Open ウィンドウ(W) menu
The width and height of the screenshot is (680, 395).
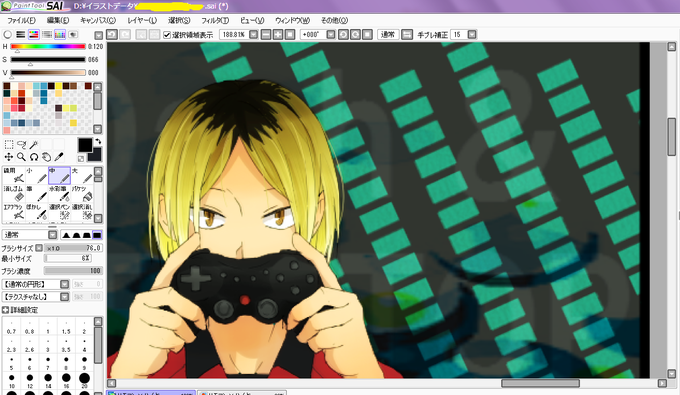coord(292,20)
